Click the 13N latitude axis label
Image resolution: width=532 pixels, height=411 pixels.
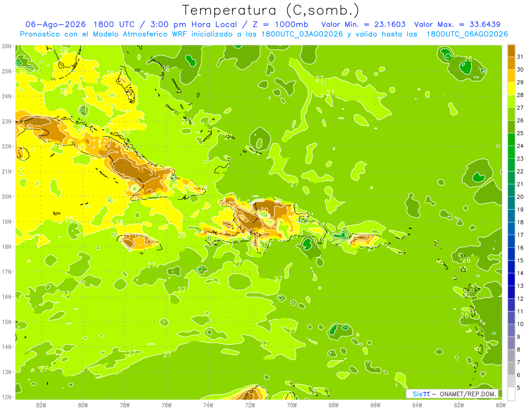[x=6, y=372]
